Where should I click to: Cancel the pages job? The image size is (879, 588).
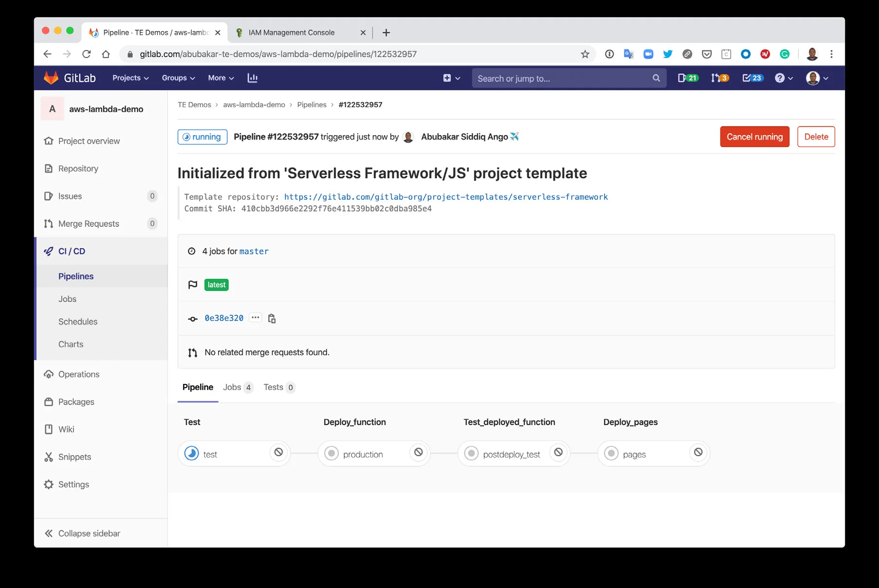(698, 453)
